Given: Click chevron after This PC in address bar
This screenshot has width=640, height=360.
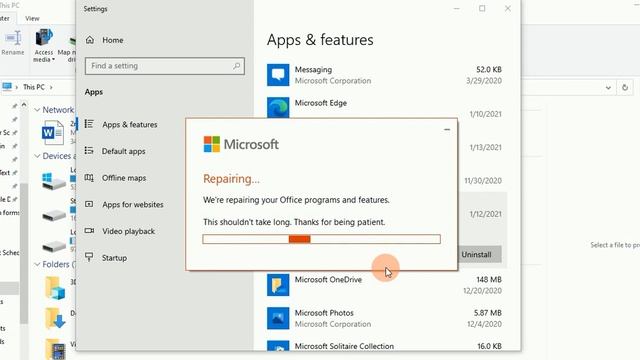Looking at the screenshot, I should (51, 87).
